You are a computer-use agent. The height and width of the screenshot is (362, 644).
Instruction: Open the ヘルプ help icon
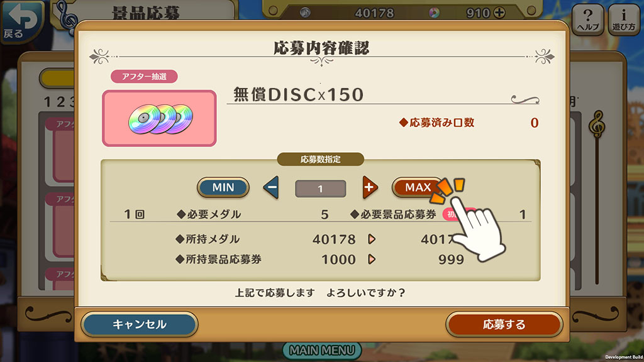588,19
